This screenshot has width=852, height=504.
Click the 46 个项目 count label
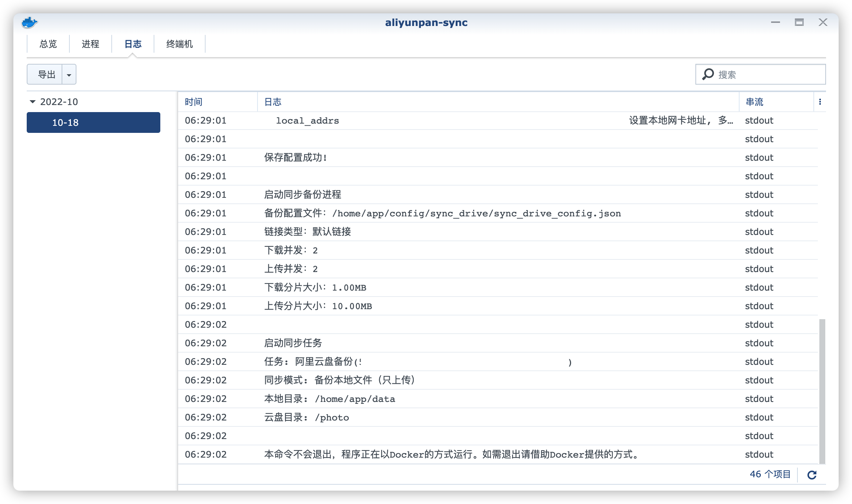pyautogui.click(x=770, y=474)
